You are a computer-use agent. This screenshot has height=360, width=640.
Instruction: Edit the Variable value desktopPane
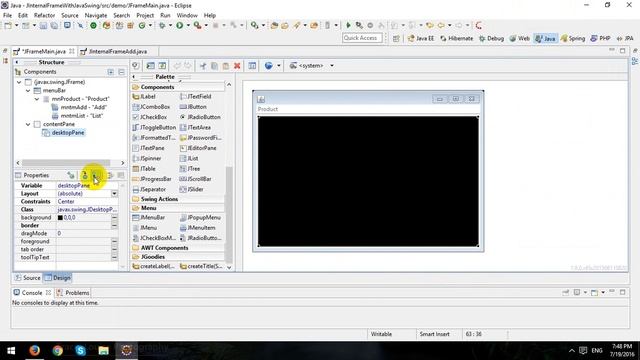tap(87, 185)
